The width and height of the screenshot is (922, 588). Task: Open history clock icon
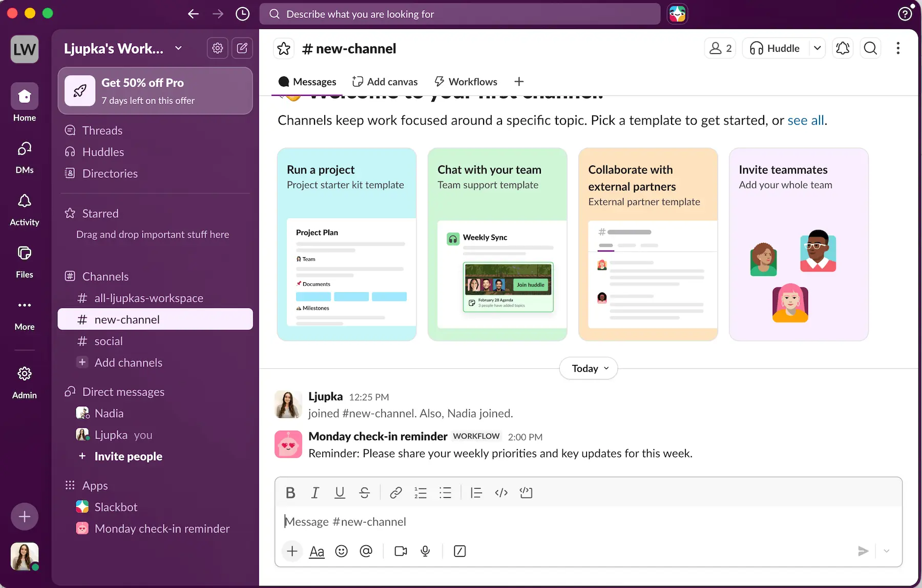(x=242, y=14)
